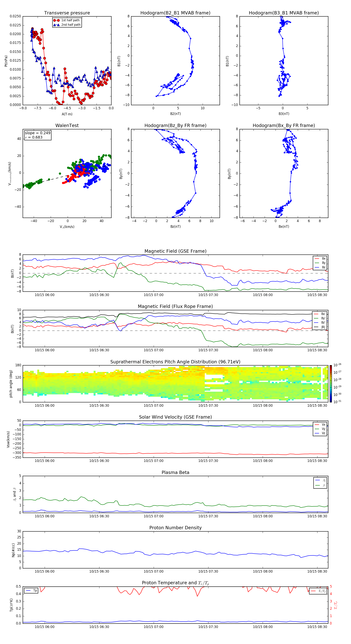Click the 'slope = 0.249' annotation

37,133
